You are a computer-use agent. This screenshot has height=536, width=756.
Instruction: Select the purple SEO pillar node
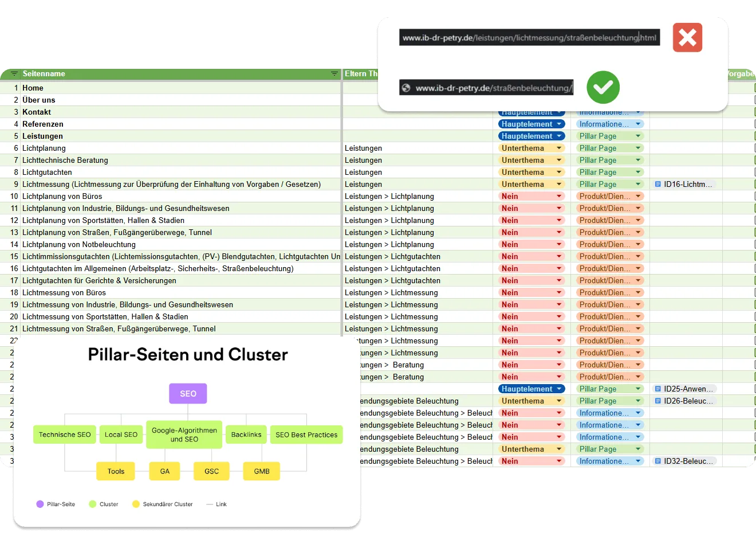(x=188, y=394)
